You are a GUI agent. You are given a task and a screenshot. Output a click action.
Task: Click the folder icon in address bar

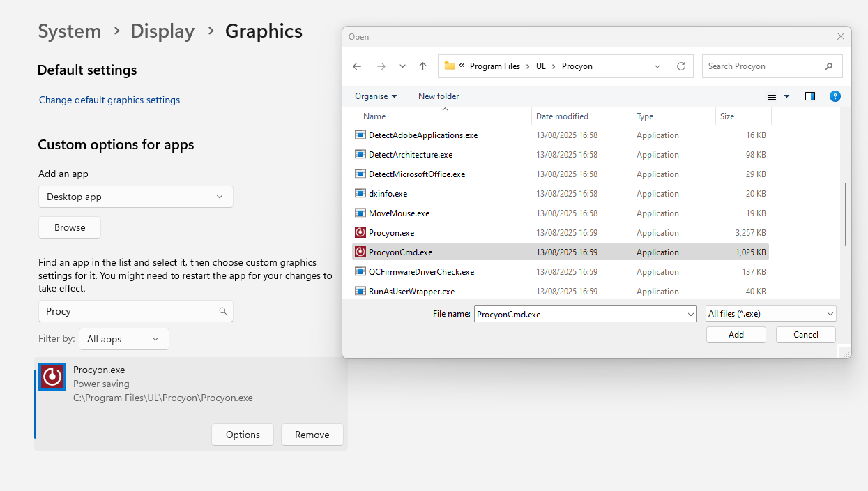[x=450, y=66]
